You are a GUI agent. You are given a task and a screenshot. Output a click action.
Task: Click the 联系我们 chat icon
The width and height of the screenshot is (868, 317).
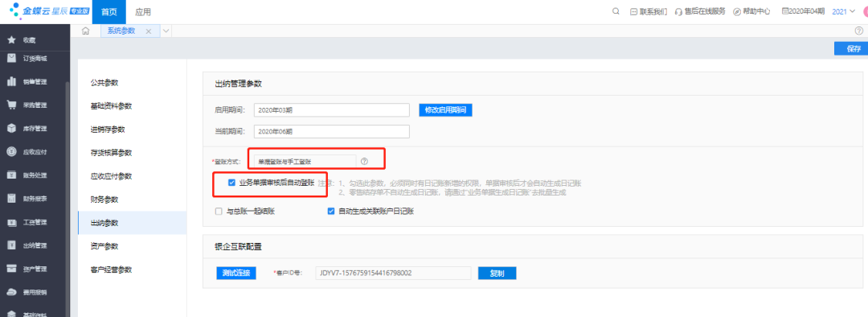click(x=634, y=11)
